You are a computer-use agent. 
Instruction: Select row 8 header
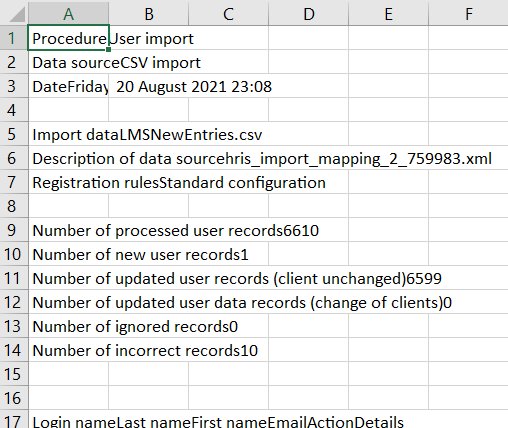point(14,206)
